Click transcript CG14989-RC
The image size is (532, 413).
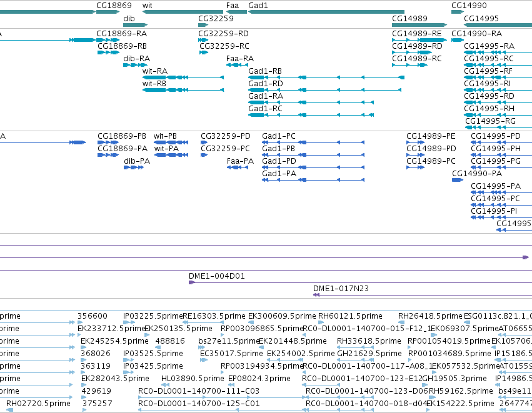coord(409,65)
